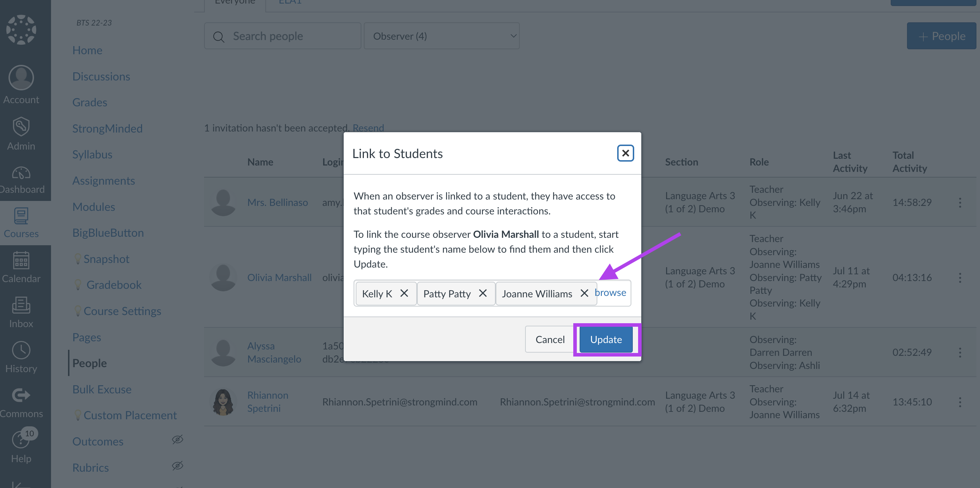Click Olivia Marshall's avatar placeholder
The width and height of the screenshot is (980, 488).
click(x=223, y=278)
